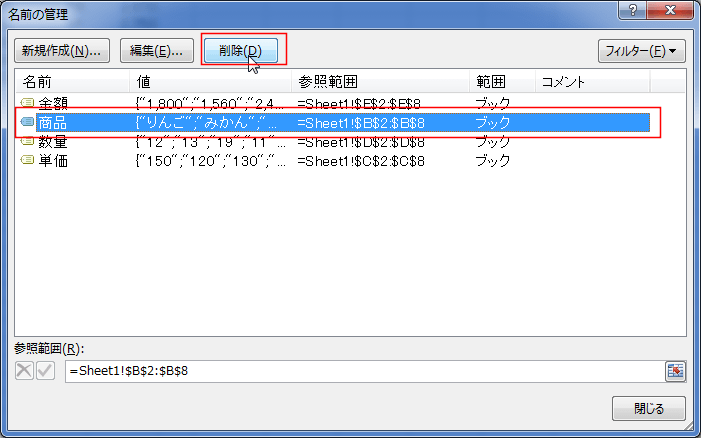Screen dimensions: 701x438
Task: Click the confirm checkmark icon beside reference field
Action: point(46,371)
